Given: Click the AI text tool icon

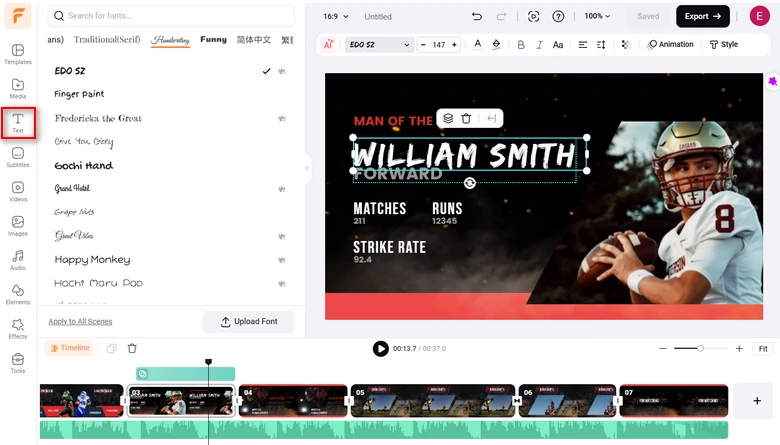Looking at the screenshot, I should click(x=328, y=44).
